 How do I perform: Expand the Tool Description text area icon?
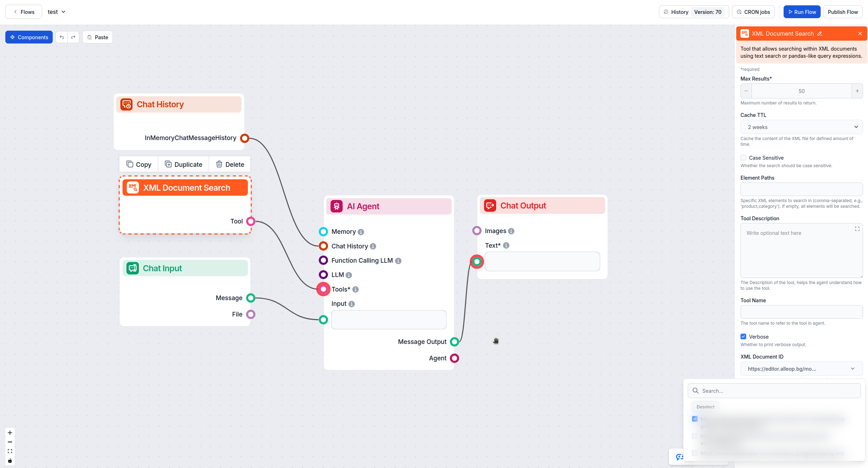[857, 229]
